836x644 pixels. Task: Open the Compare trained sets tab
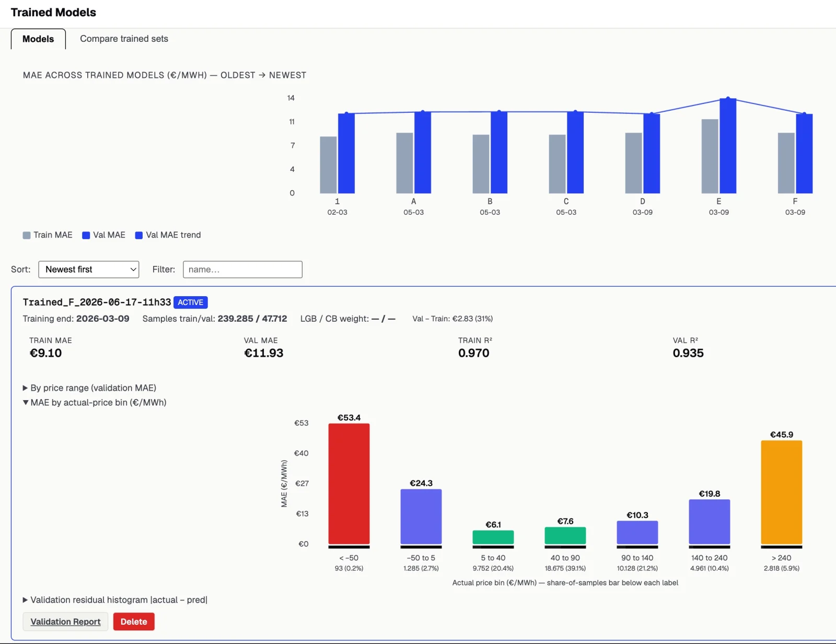[124, 39]
